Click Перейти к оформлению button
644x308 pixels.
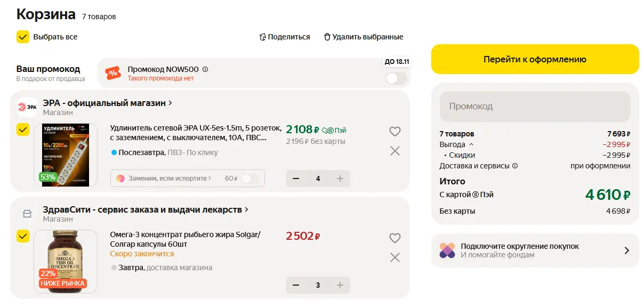pyautogui.click(x=535, y=59)
